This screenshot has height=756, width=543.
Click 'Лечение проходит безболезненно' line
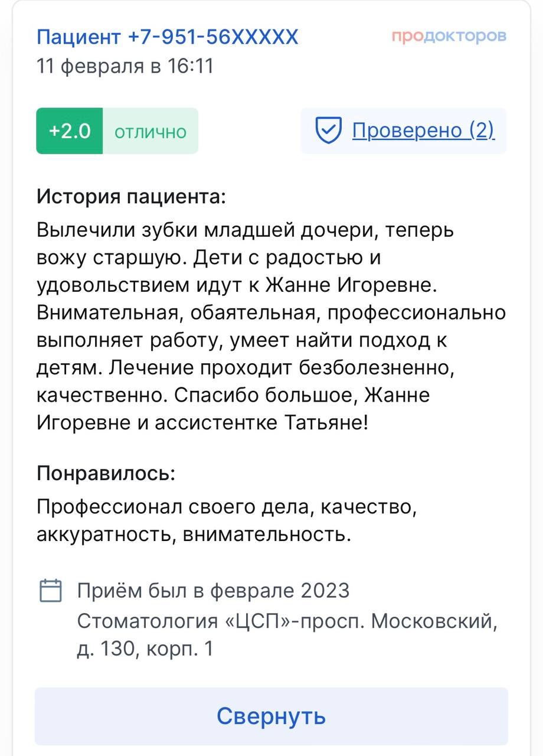point(281,369)
